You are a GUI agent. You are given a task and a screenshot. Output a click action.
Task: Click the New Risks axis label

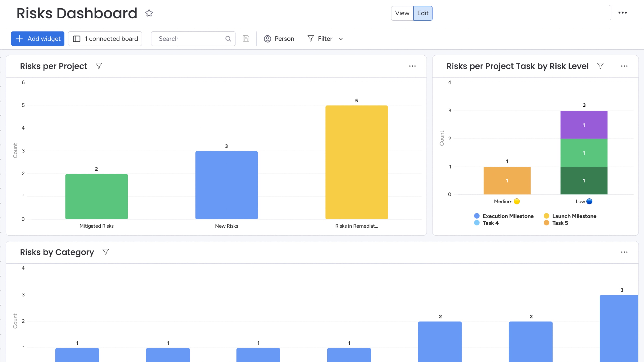tap(226, 226)
